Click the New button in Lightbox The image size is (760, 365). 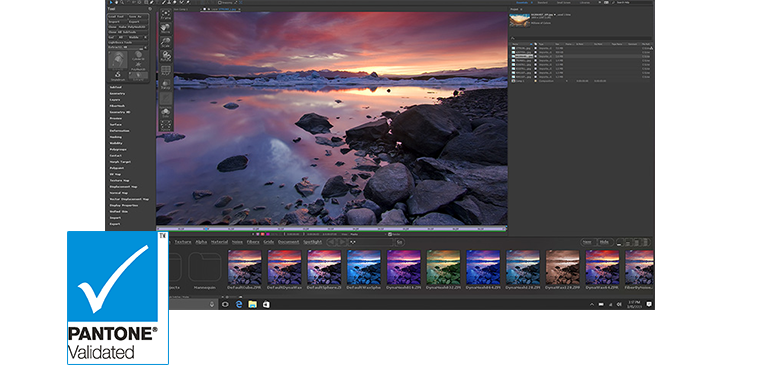tap(587, 241)
